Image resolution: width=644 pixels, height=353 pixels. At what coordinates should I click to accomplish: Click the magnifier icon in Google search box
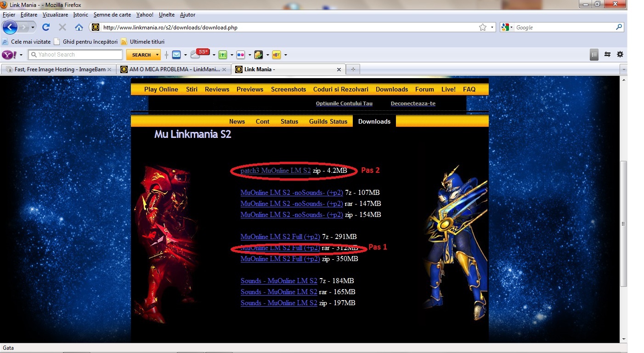click(619, 27)
